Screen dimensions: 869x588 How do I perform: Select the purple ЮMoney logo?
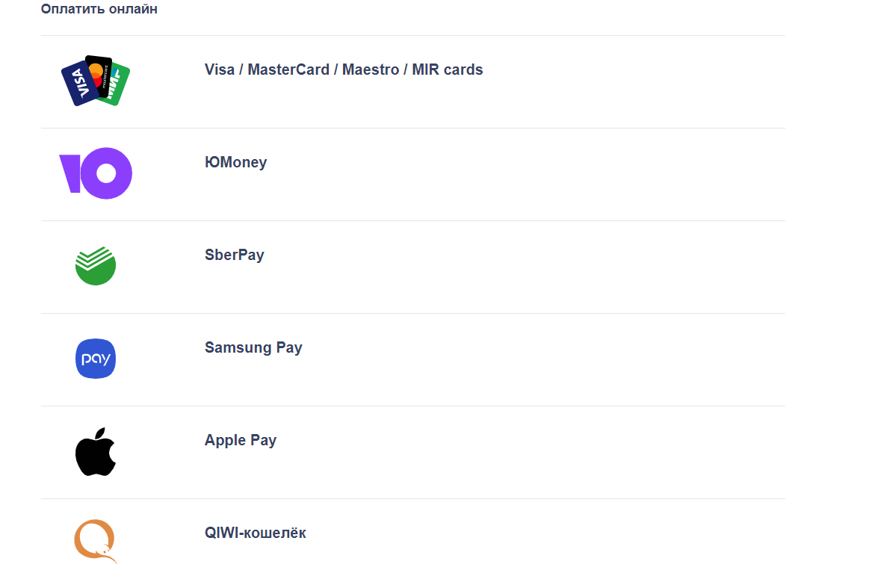point(96,173)
